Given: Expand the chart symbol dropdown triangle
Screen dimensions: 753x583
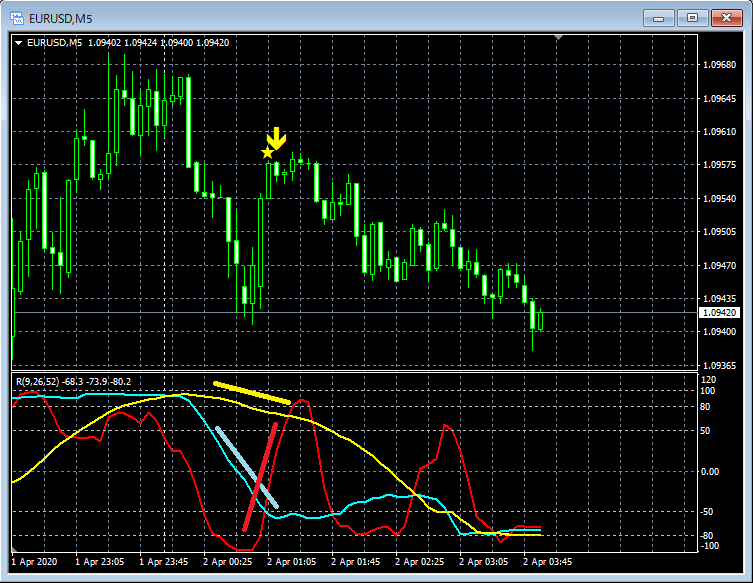Looking at the screenshot, I should click(x=19, y=43).
